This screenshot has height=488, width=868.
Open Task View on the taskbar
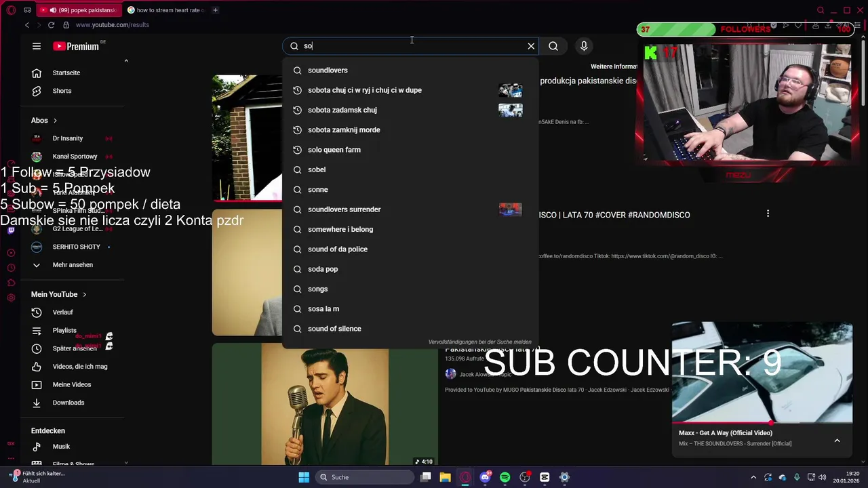(x=426, y=477)
